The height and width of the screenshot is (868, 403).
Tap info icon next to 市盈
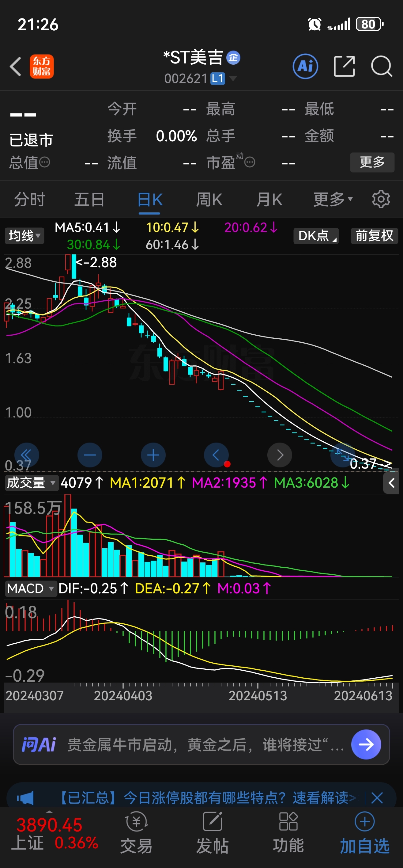click(x=250, y=162)
